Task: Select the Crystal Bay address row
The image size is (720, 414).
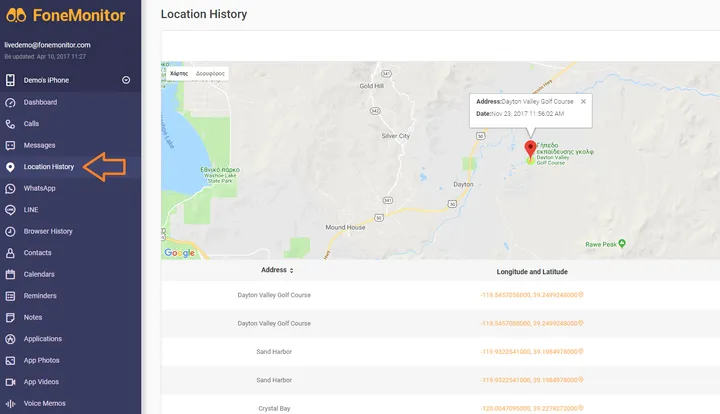Action: pyautogui.click(x=274, y=408)
